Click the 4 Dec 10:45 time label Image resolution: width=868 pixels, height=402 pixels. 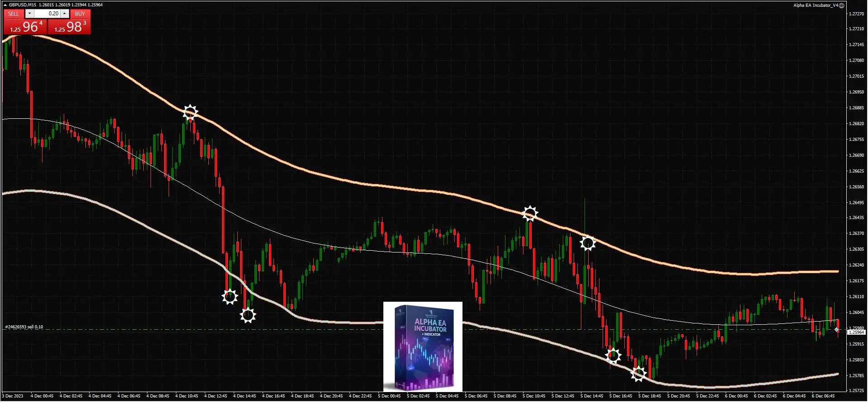(x=187, y=396)
